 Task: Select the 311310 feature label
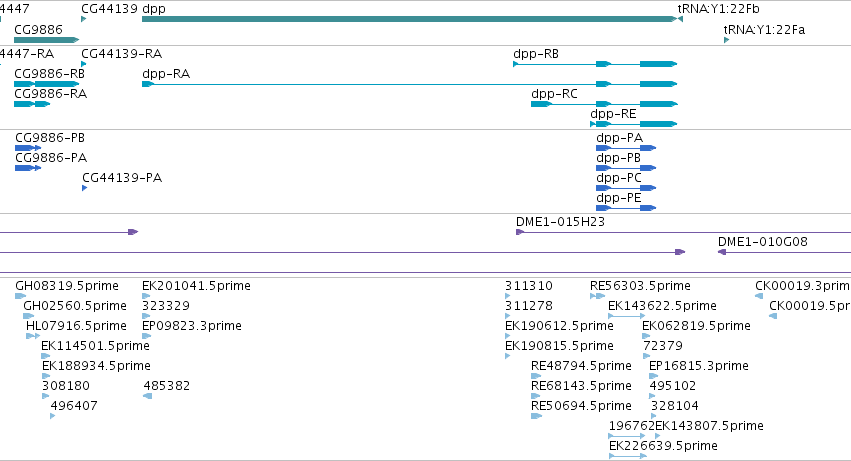[x=529, y=286]
